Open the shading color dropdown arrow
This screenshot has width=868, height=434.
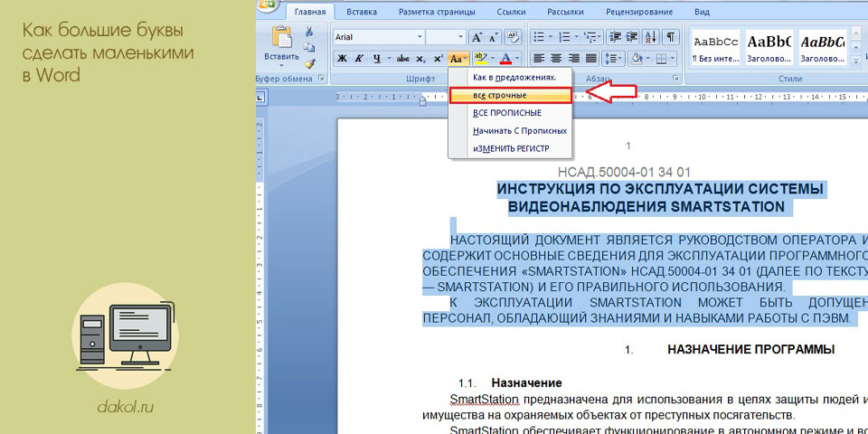(x=647, y=58)
